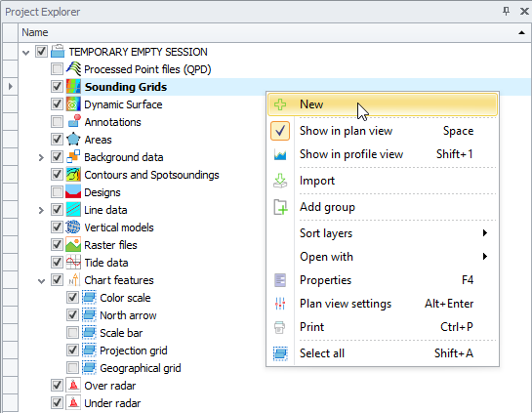532x413 pixels.
Task: Click the Over radar buoy icon
Action: point(73,385)
